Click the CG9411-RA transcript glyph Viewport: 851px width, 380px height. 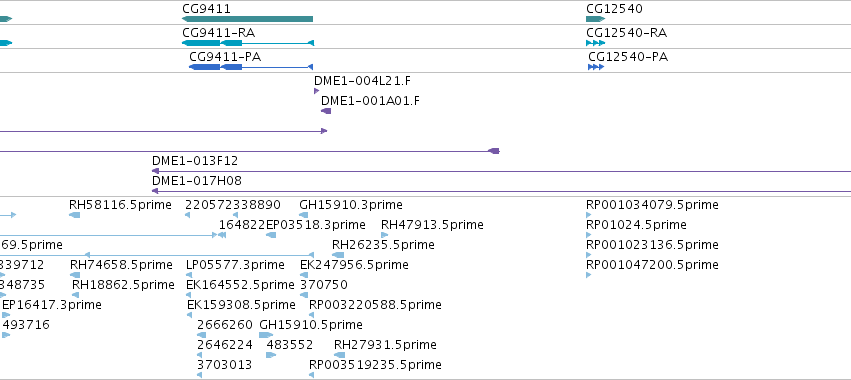(247, 43)
